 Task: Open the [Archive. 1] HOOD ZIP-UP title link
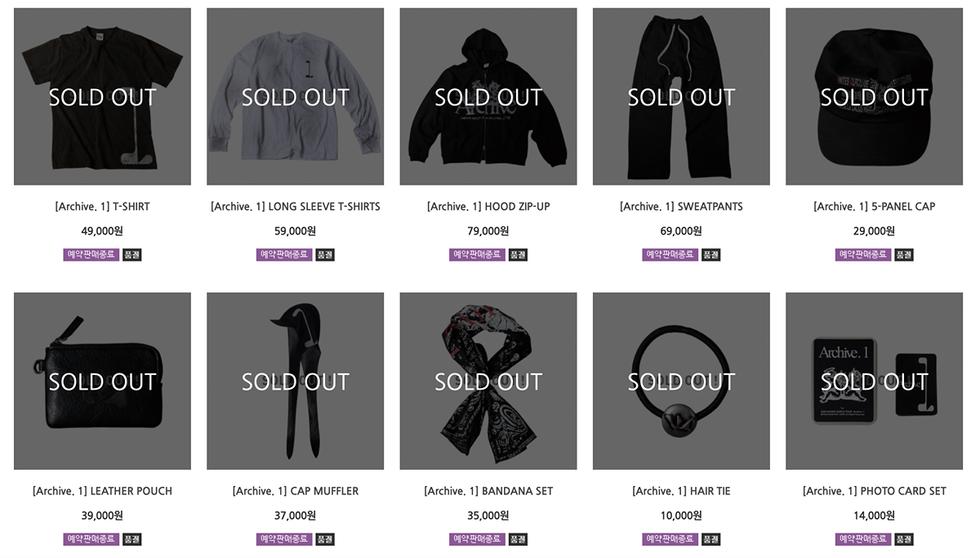coord(488,207)
